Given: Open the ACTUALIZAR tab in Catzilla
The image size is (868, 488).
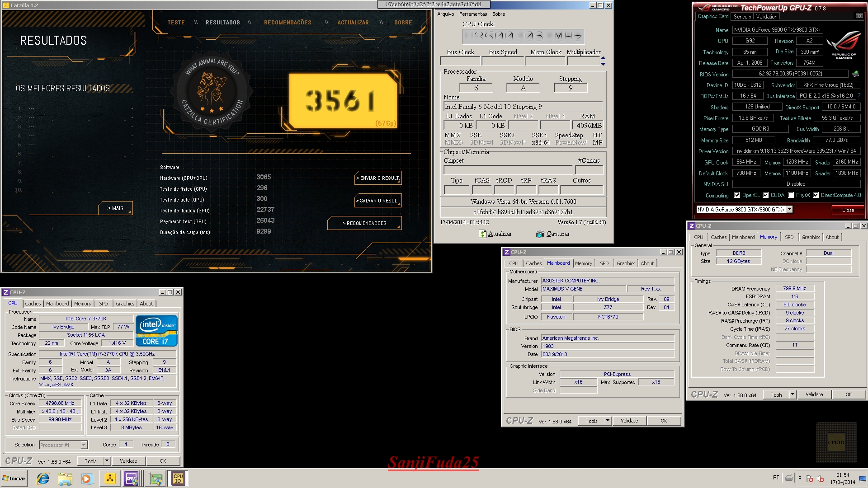Looking at the screenshot, I should click(x=353, y=23).
